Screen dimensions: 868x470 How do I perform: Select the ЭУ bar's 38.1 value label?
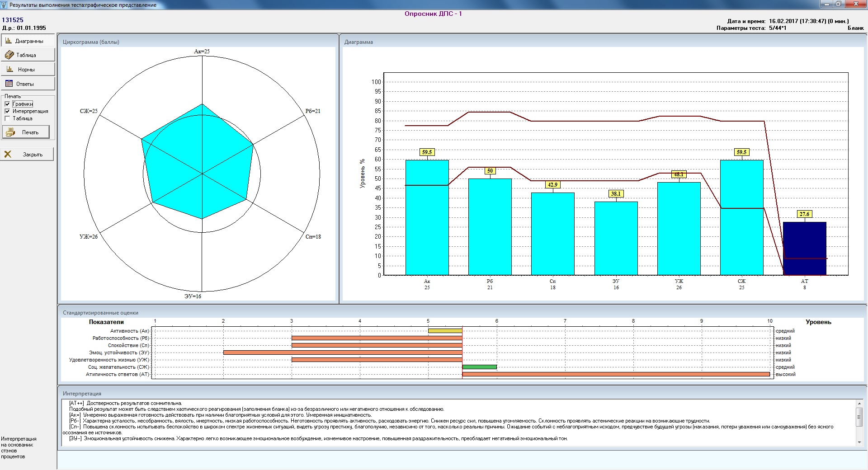pos(616,194)
